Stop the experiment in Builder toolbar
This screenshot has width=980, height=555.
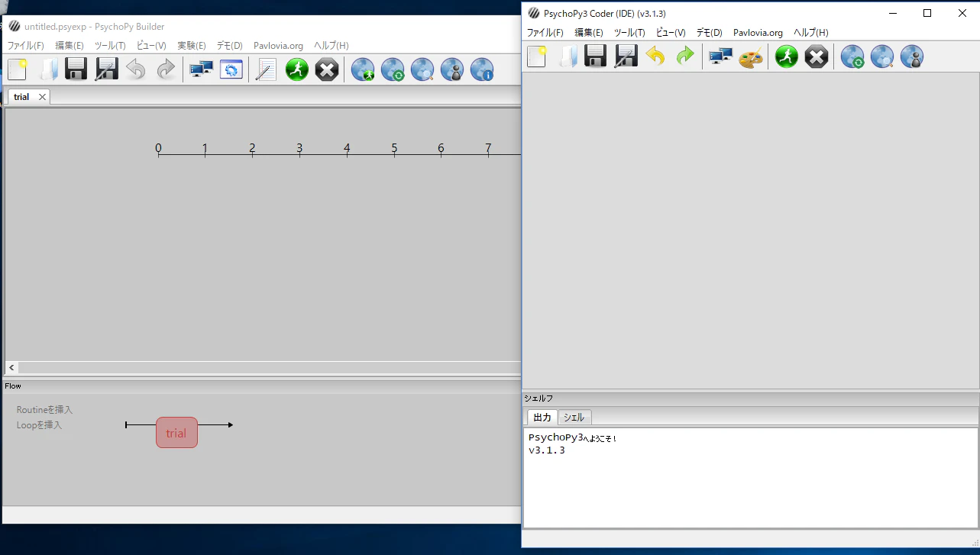click(x=326, y=69)
